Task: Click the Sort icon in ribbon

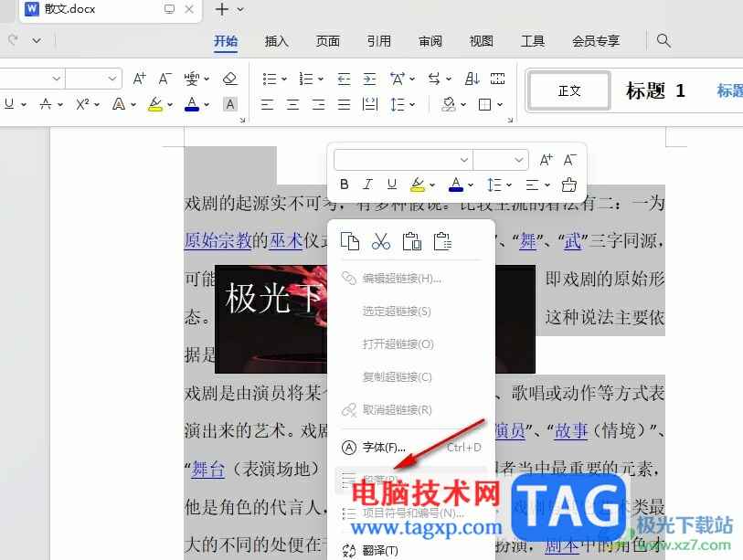Action: tap(472, 79)
